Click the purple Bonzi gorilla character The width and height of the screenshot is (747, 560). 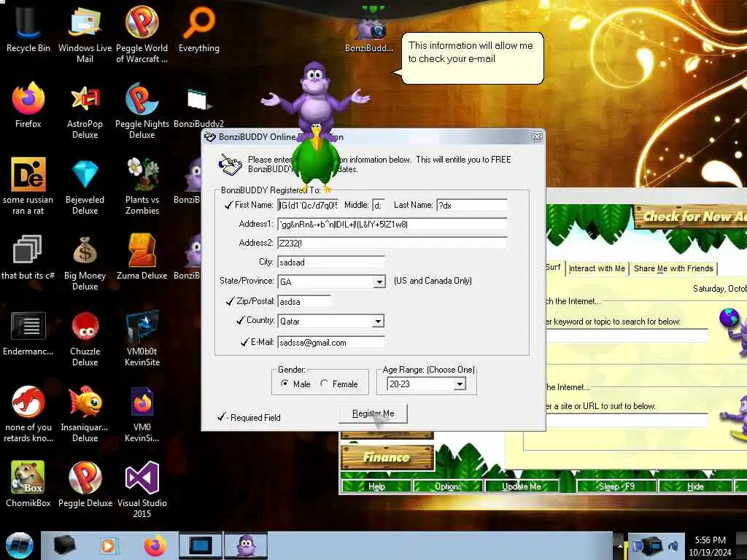click(314, 98)
